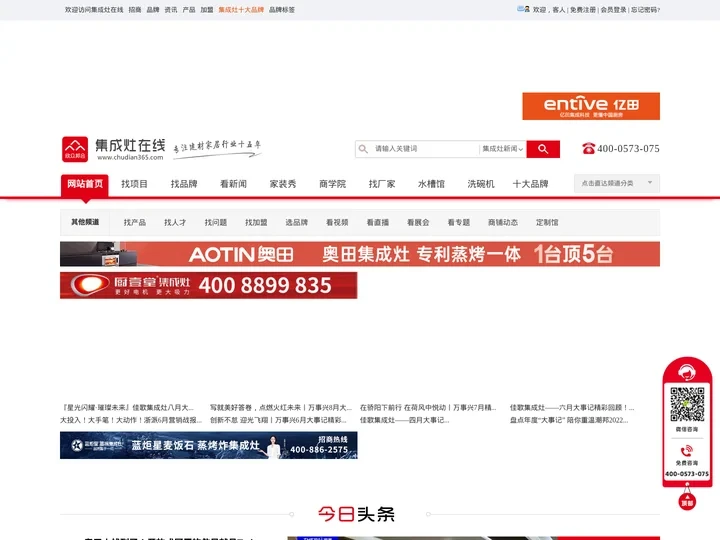Open article 盘点年度"大事记" 陪你重温潮邦2022
720x540 pixels.
click(569, 420)
